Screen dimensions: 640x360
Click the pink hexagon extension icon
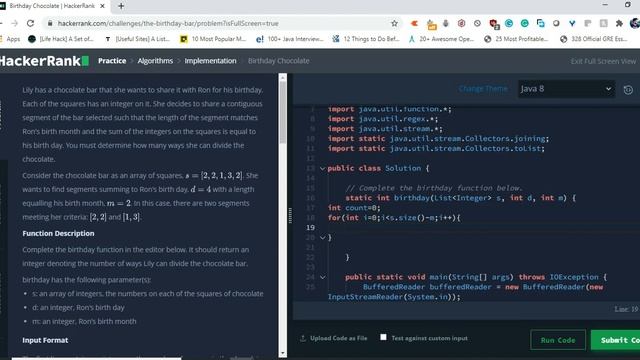point(461,23)
